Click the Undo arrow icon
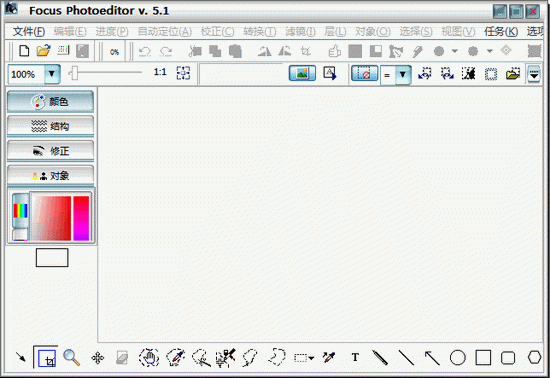Screen dimensions: 550x378 point(145,52)
